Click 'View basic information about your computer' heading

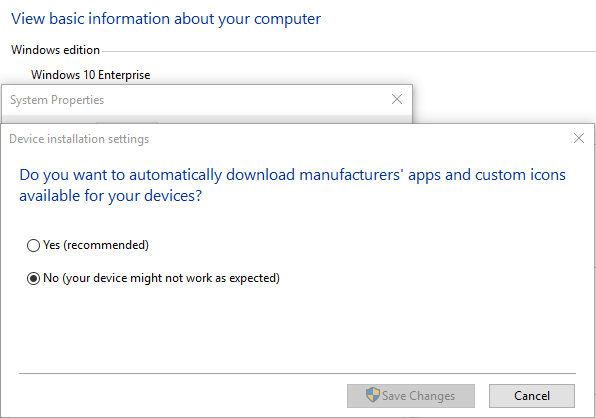pos(166,19)
